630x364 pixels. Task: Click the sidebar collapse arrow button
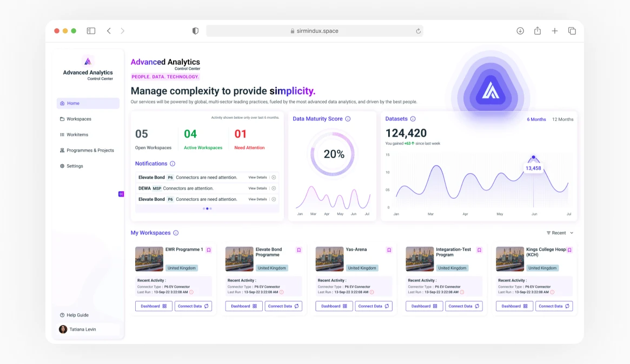(121, 194)
